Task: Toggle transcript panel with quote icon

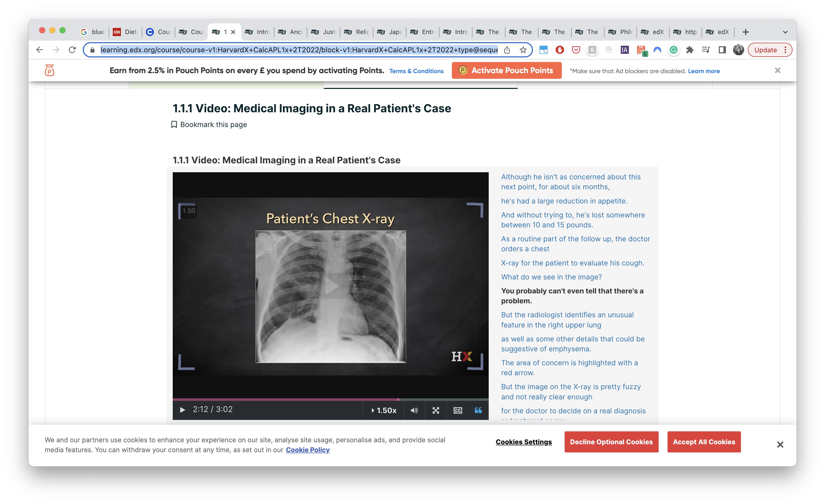Action: tap(478, 410)
